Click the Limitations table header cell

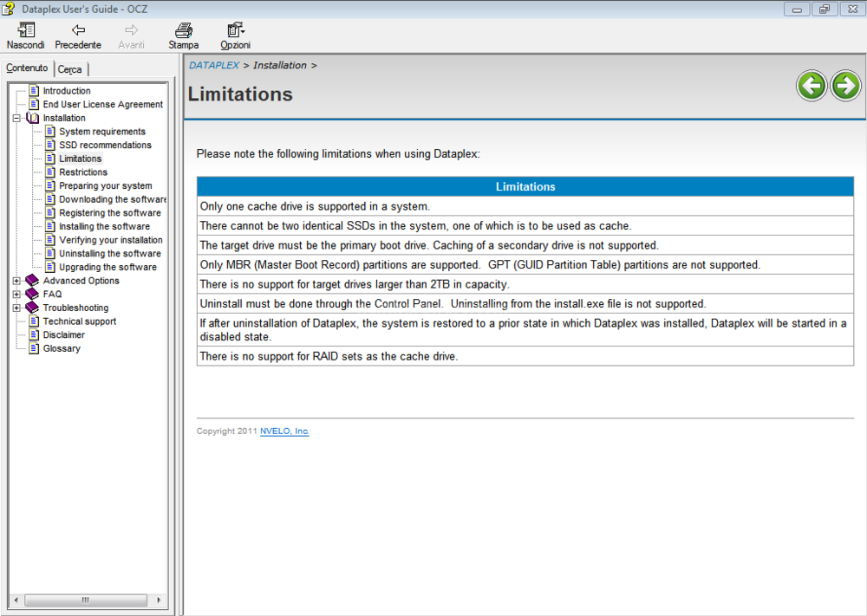pos(525,187)
